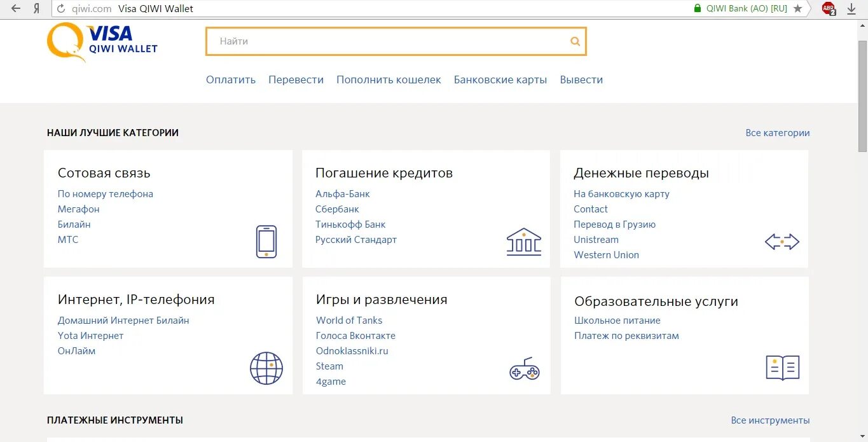Open browser downloads arrow icon
The image size is (868, 442).
point(851,8)
